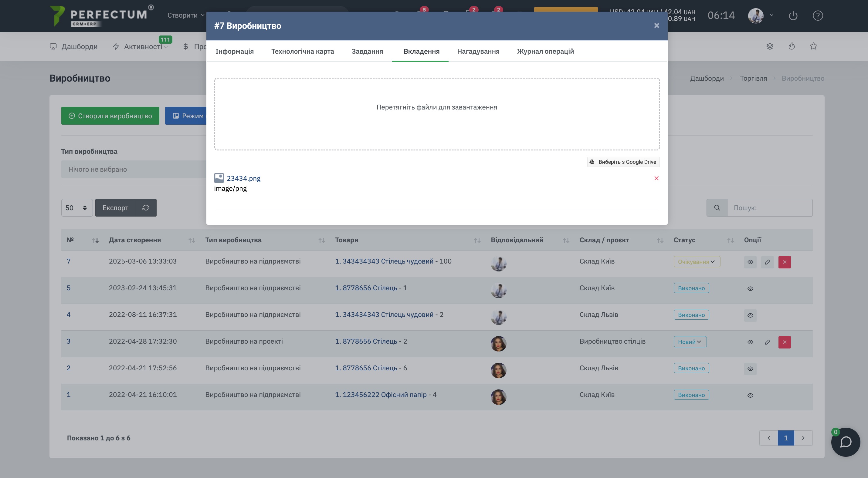Click the Виконано status badge in row 4

point(691,315)
